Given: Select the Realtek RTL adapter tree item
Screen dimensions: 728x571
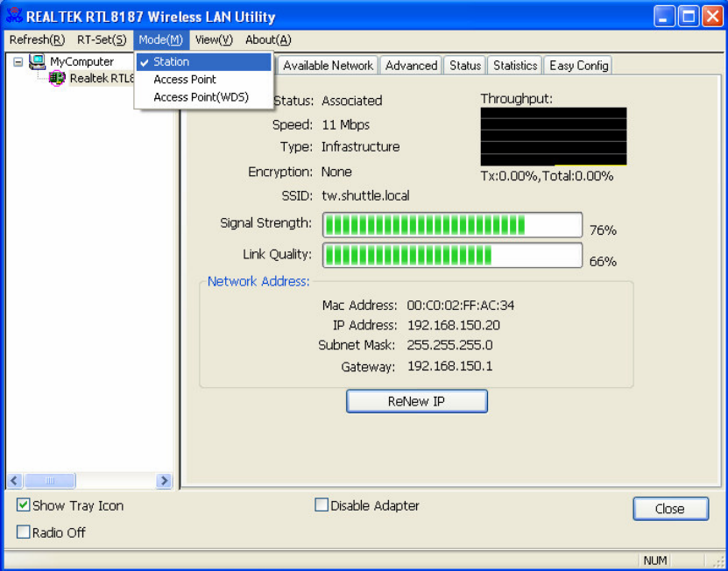Looking at the screenshot, I should coord(102,78).
